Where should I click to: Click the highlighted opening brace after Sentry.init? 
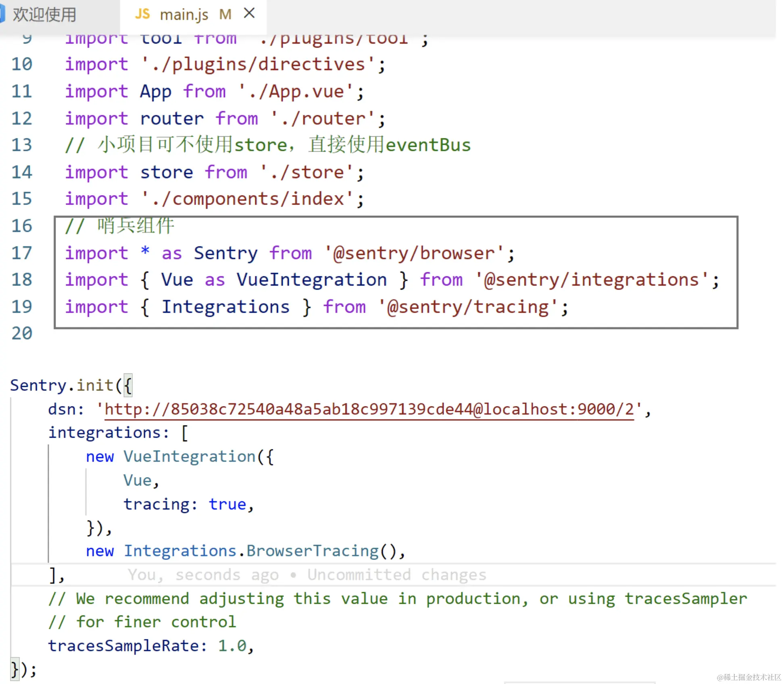[x=128, y=385]
